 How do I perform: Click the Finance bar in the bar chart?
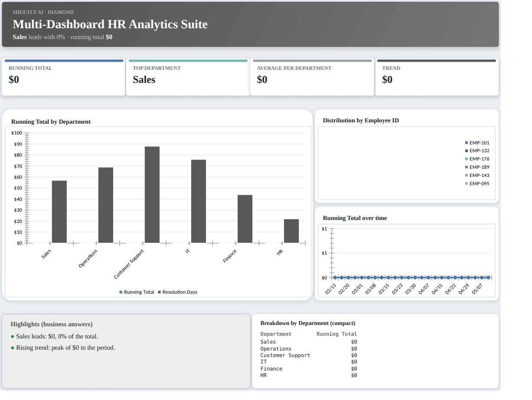pyautogui.click(x=245, y=219)
